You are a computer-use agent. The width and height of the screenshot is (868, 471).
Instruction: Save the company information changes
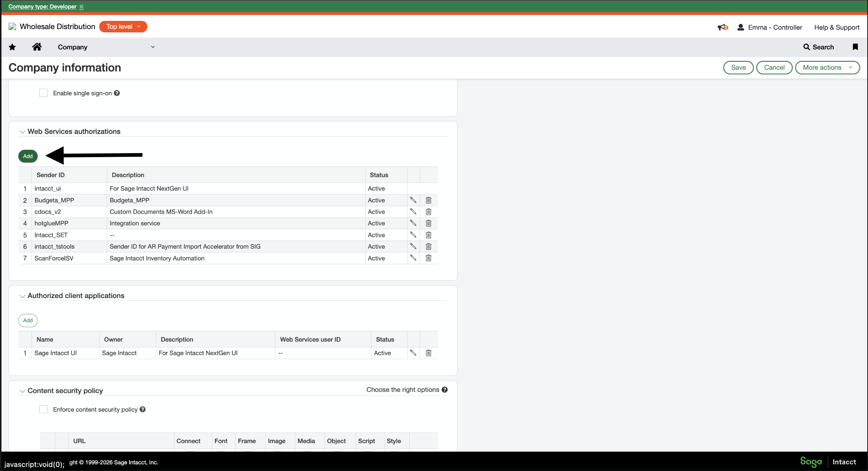738,67
